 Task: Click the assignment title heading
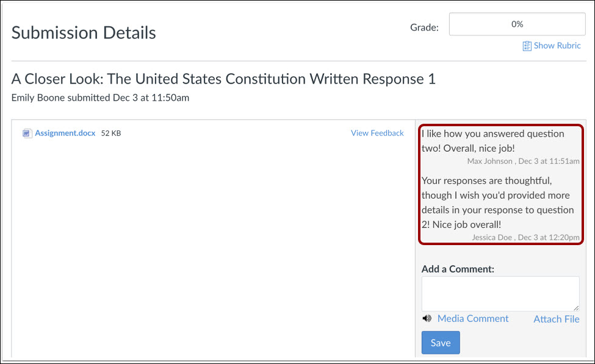(x=223, y=79)
